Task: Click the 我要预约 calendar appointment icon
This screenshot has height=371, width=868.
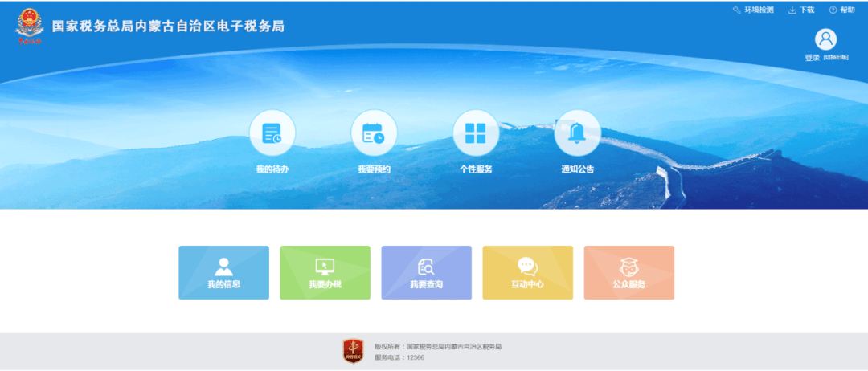Action: (374, 133)
